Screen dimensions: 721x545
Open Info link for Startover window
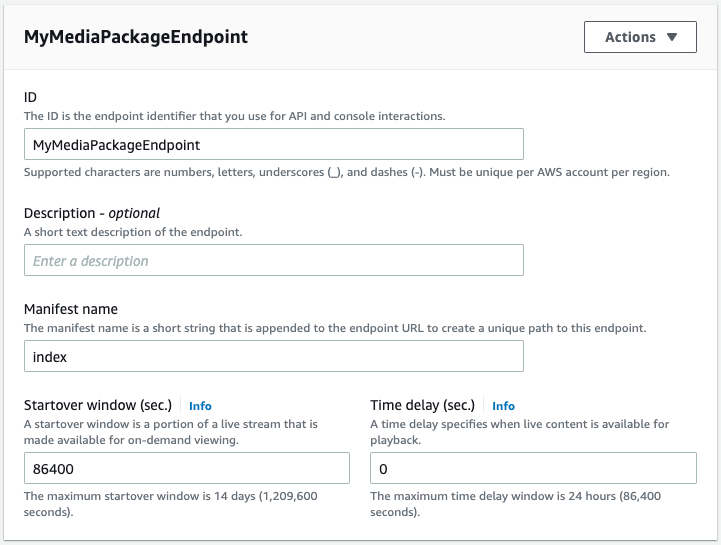[x=200, y=406]
